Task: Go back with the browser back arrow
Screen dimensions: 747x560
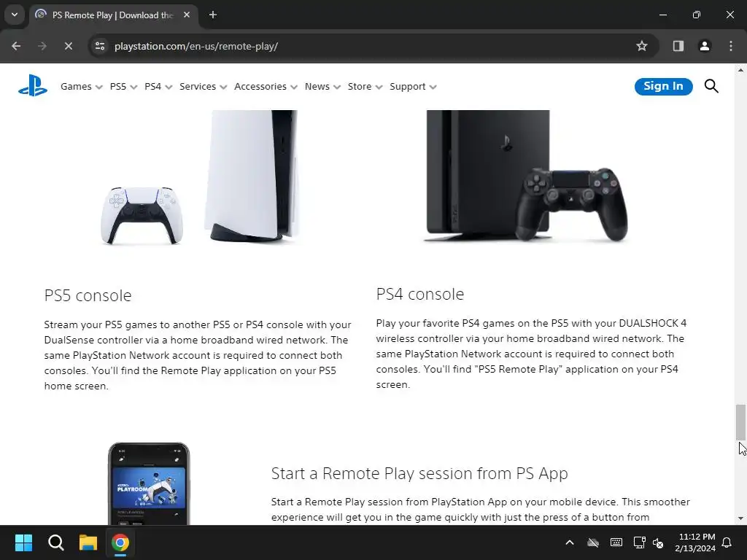Action: click(x=16, y=46)
